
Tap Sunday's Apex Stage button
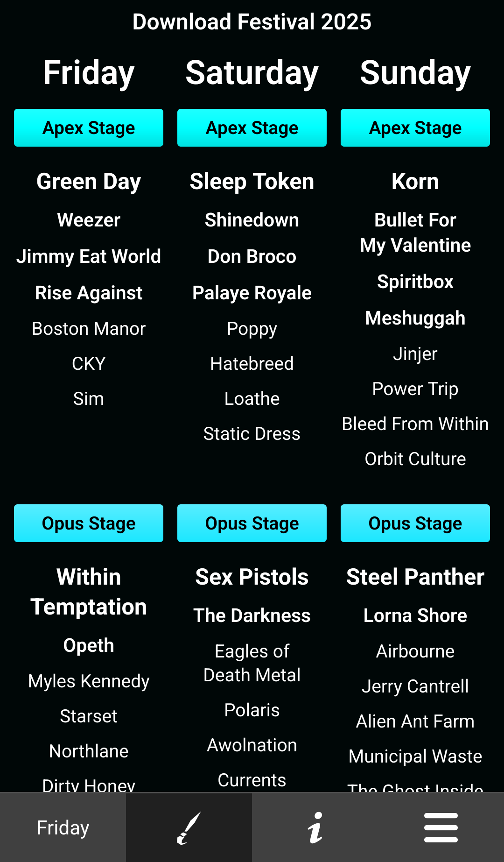coord(415,128)
